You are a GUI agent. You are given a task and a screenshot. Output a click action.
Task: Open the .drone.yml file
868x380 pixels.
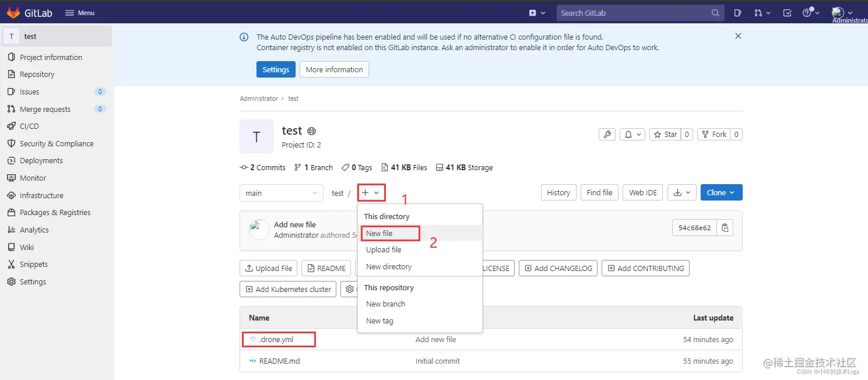tap(276, 339)
